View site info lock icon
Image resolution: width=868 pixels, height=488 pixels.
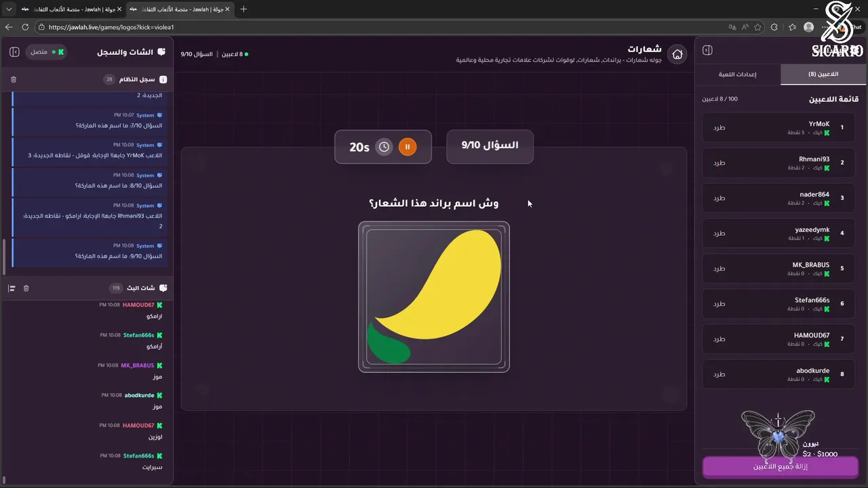pyautogui.click(x=41, y=27)
